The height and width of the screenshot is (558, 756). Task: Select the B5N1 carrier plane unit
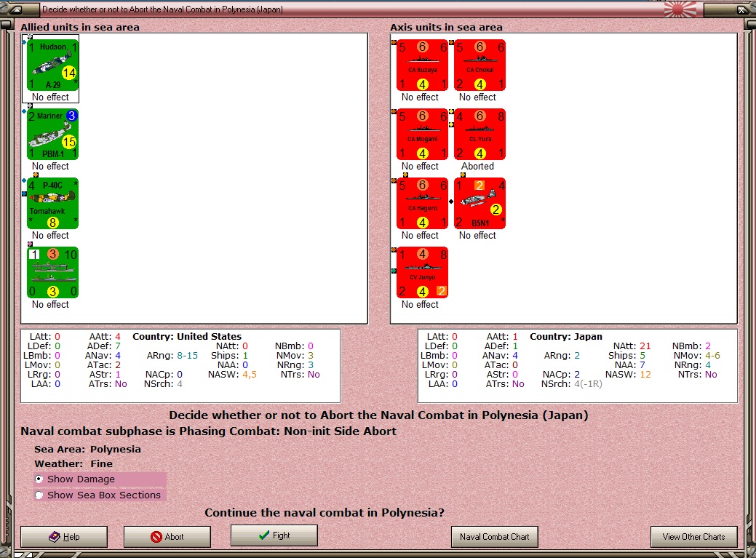pos(480,204)
